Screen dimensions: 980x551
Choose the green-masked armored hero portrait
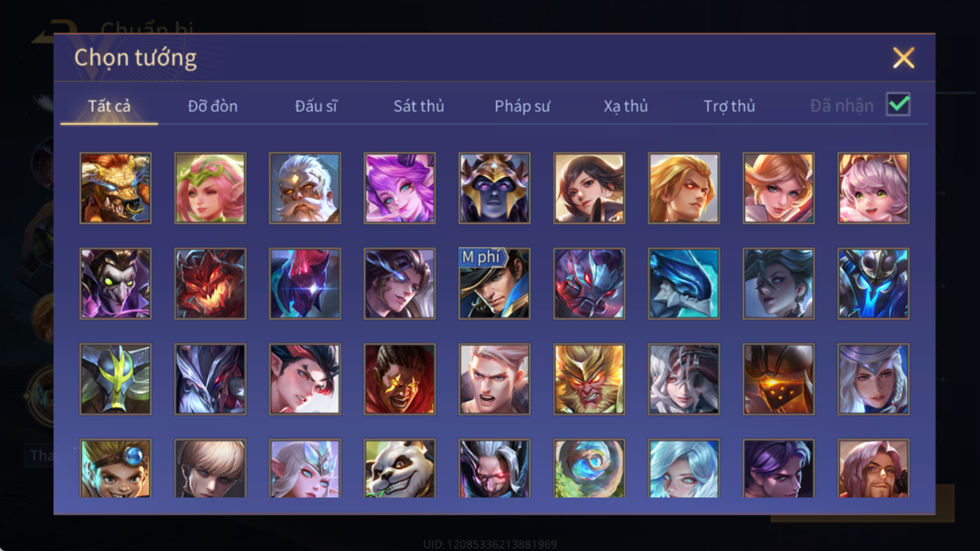coord(116,378)
